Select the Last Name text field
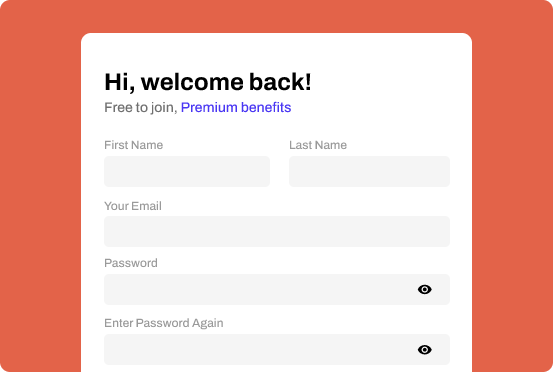Viewport: 553px width, 372px height. click(369, 171)
